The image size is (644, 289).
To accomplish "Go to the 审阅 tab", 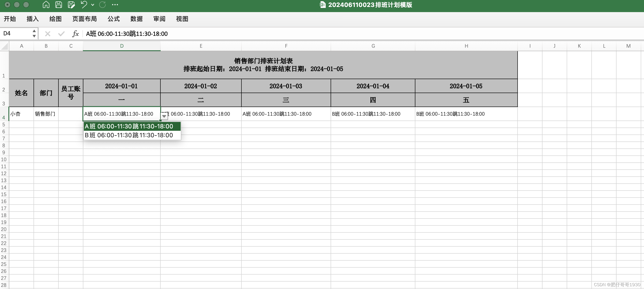I will (159, 19).
